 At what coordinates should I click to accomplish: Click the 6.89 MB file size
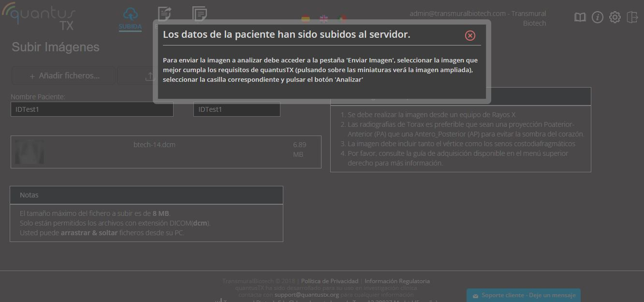coord(299,150)
